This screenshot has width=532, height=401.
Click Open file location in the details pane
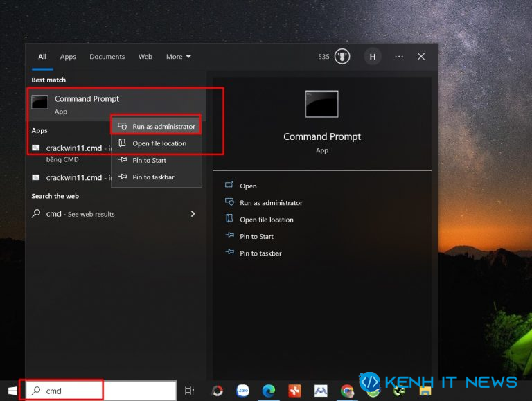266,220
